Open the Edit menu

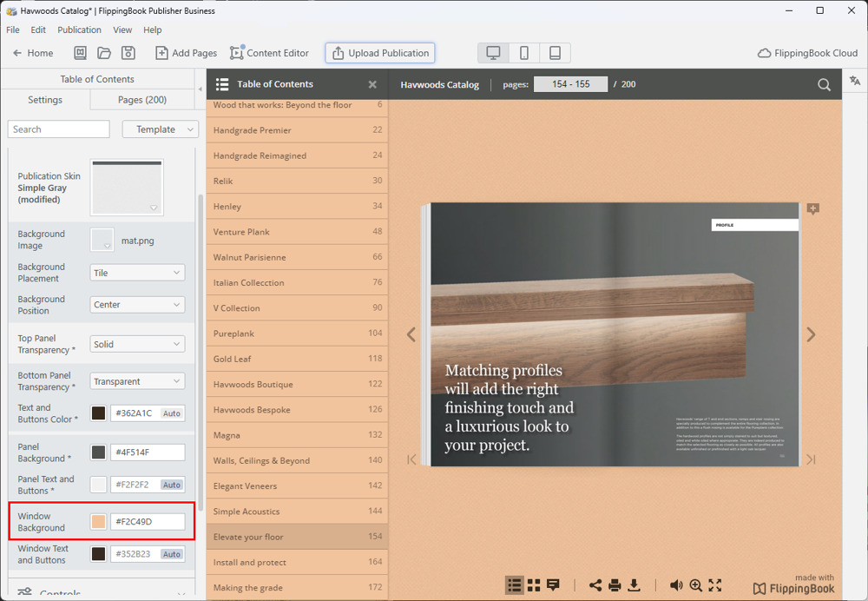pos(38,30)
